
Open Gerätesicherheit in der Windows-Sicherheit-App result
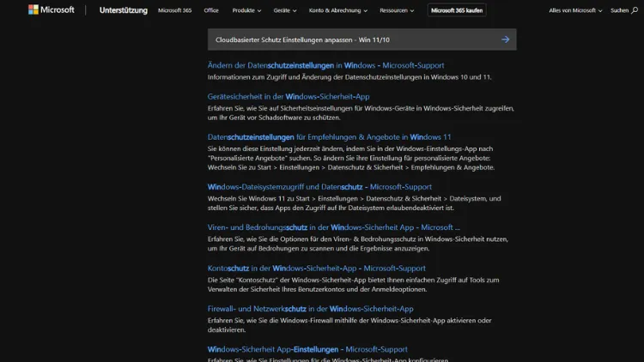pyautogui.click(x=289, y=96)
